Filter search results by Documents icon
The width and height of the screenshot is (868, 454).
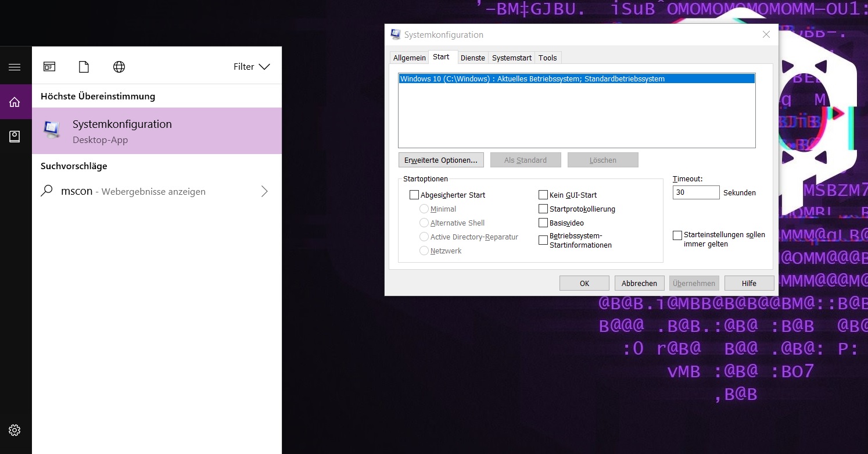tap(84, 67)
